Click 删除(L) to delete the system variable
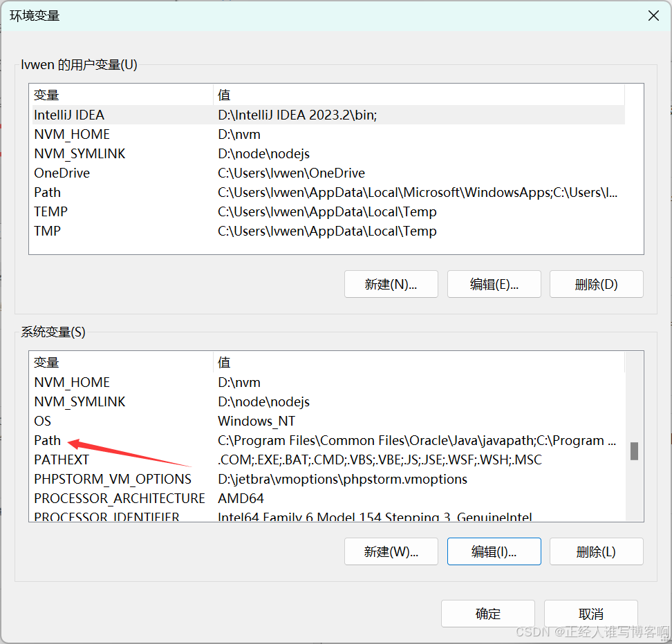 pos(596,551)
